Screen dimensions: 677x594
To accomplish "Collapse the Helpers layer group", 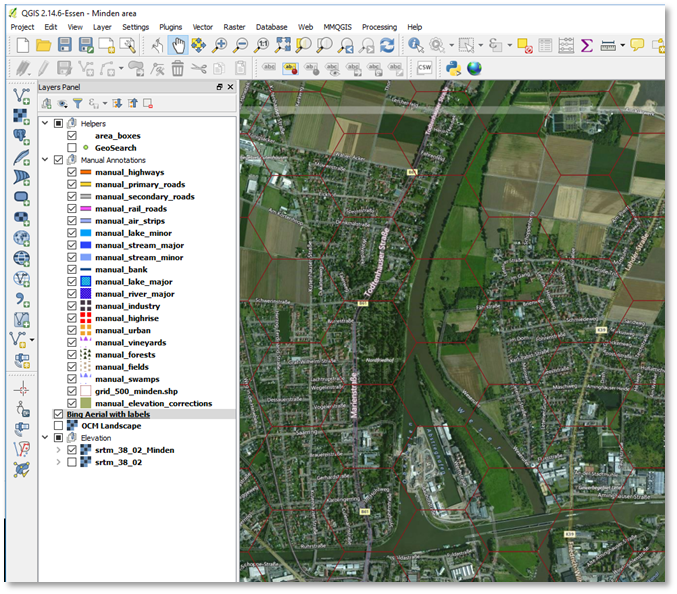I will click(x=45, y=124).
